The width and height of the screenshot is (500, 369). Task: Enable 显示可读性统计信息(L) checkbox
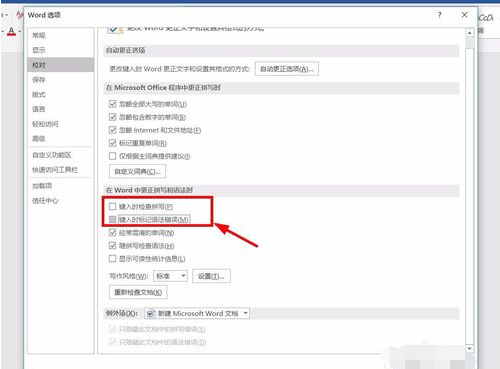point(113,259)
